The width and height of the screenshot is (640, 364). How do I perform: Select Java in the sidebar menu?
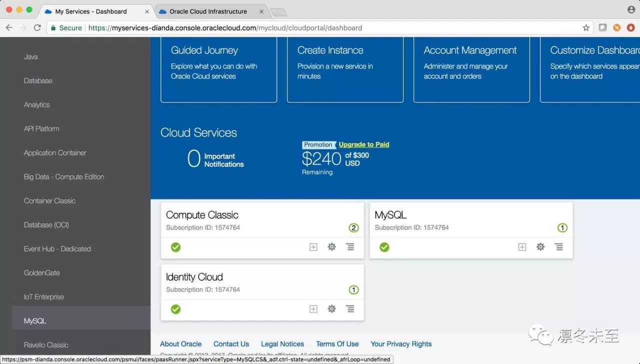(31, 57)
